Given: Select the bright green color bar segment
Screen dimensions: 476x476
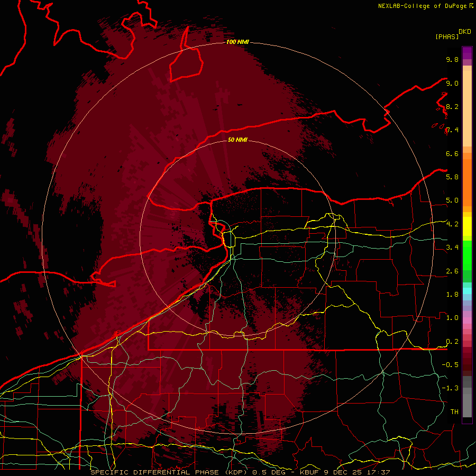Looking at the screenshot, I should point(467,255).
